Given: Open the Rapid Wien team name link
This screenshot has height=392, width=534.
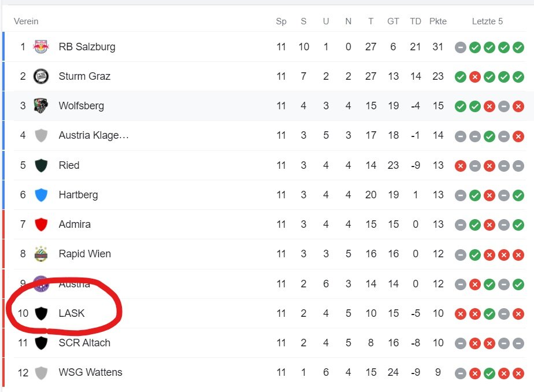Looking at the screenshot, I should click(x=85, y=254).
